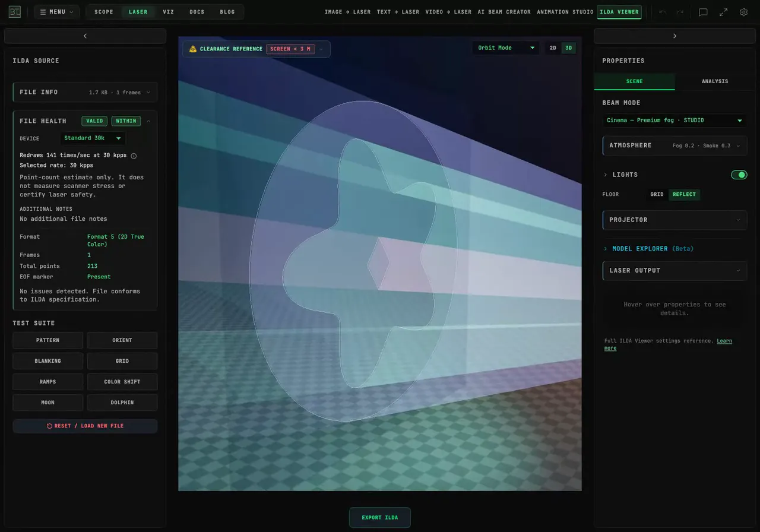This screenshot has width=760, height=532.
Task: Click the BL logo icon
Action: point(15,12)
